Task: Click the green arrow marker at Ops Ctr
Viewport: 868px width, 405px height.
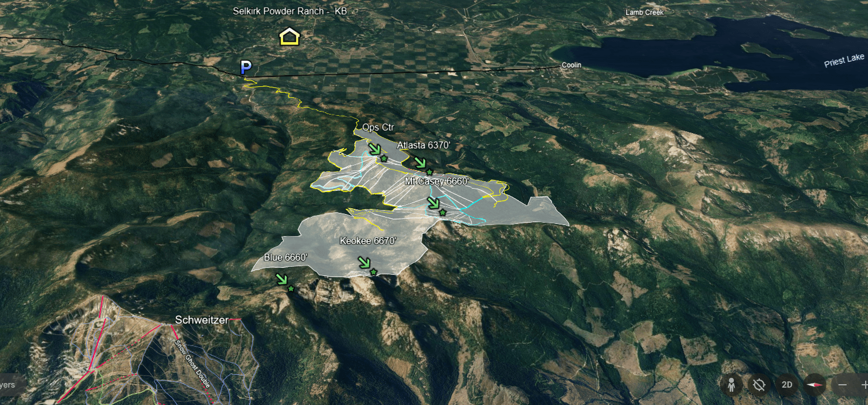Action: tap(374, 149)
